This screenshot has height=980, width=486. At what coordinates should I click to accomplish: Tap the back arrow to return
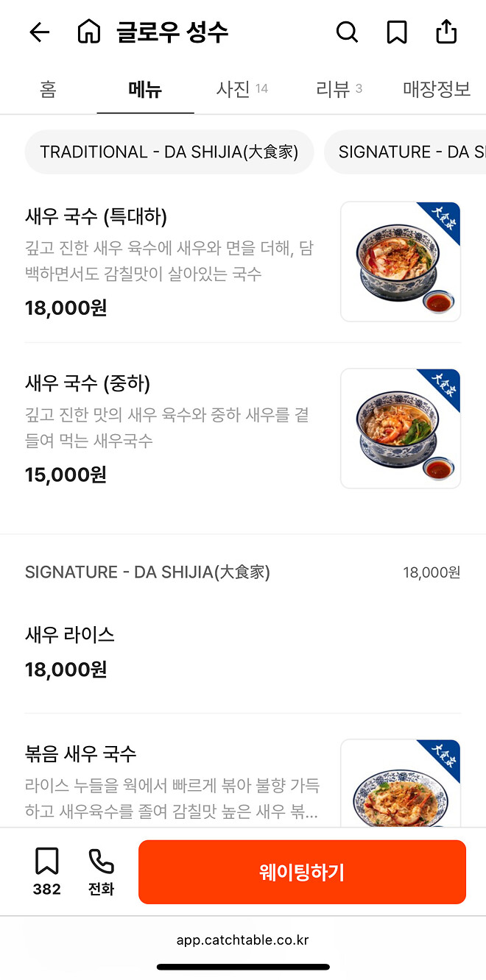pos(39,32)
